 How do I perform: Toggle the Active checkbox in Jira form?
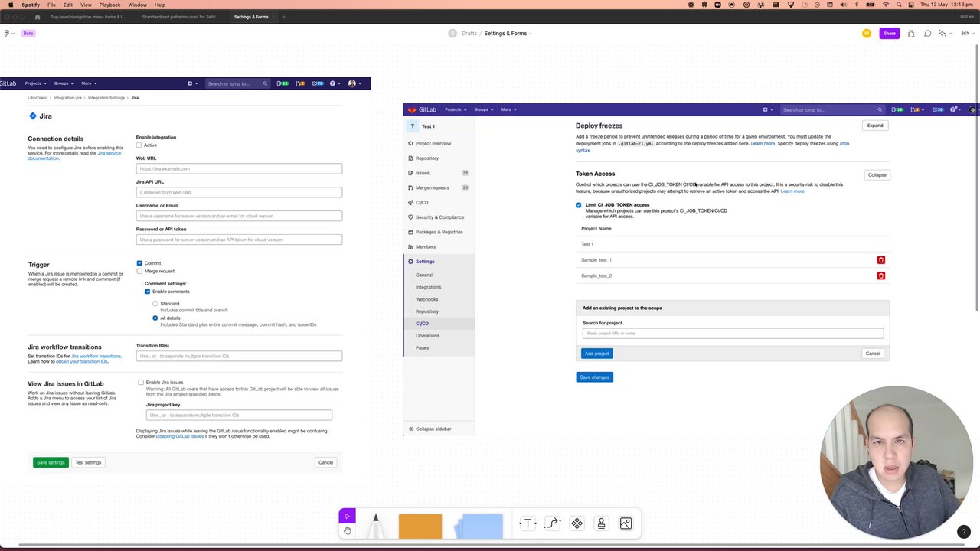click(x=139, y=145)
